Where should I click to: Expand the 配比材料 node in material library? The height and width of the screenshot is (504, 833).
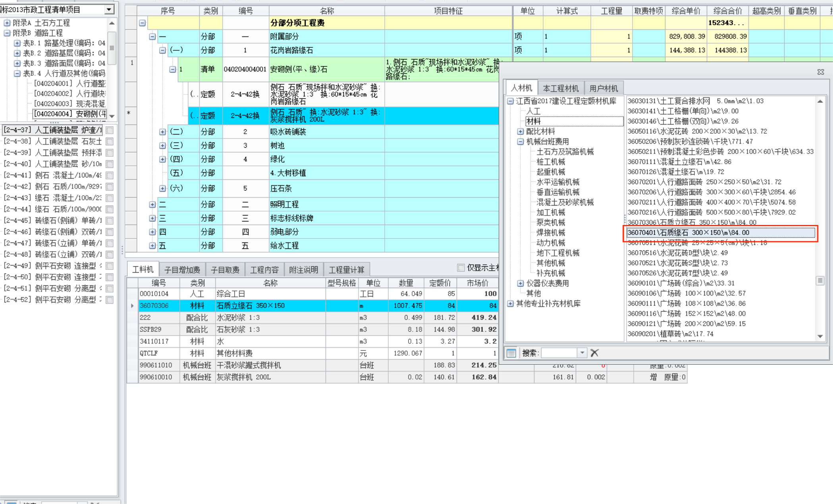tap(521, 131)
